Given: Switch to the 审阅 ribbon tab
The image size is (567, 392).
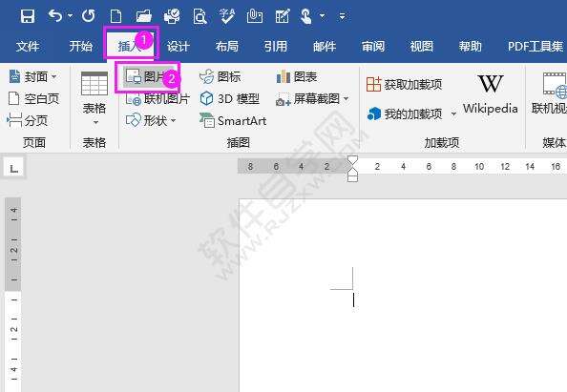Looking at the screenshot, I should tap(373, 46).
